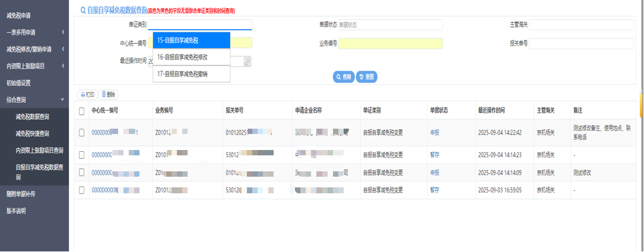
Task: Select 15-自报自享减免税 from the dropdown list
Action: tap(191, 40)
